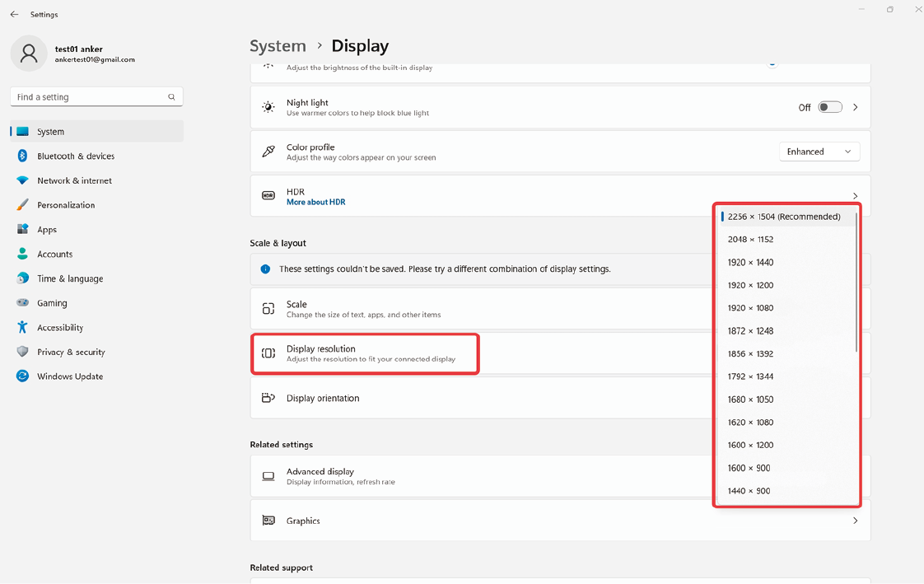This screenshot has height=584, width=924.
Task: Click the user profile avatar icon
Action: 29,54
